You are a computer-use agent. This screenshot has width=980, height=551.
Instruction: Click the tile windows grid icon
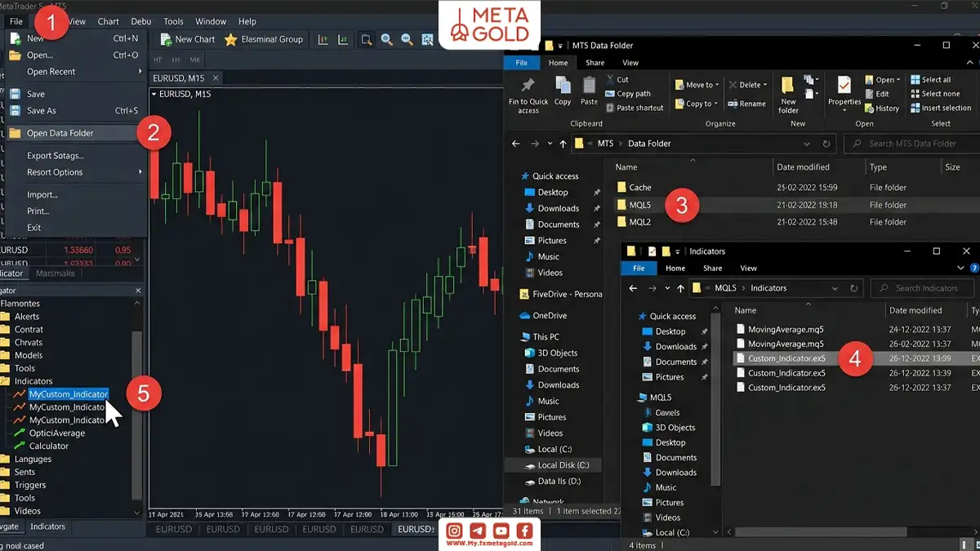426,39
